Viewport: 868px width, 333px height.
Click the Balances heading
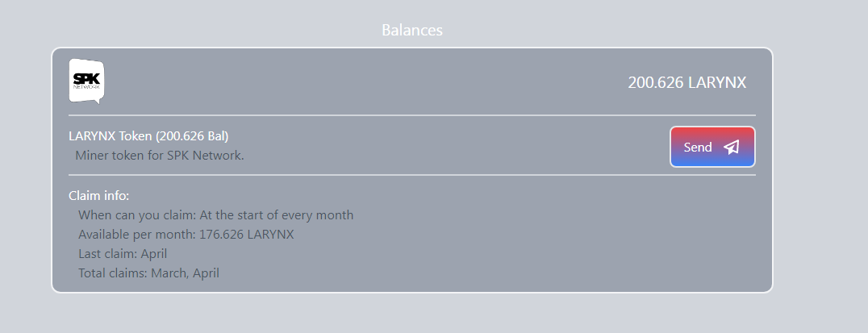coord(412,30)
